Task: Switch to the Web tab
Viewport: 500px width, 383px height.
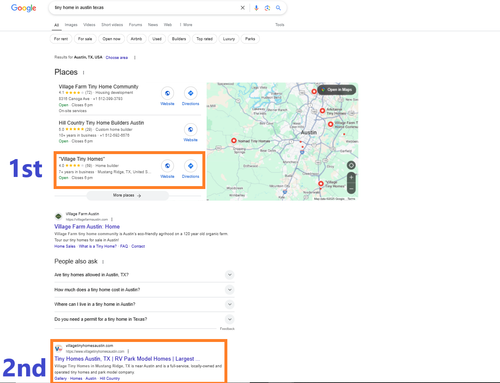Action: pyautogui.click(x=168, y=25)
